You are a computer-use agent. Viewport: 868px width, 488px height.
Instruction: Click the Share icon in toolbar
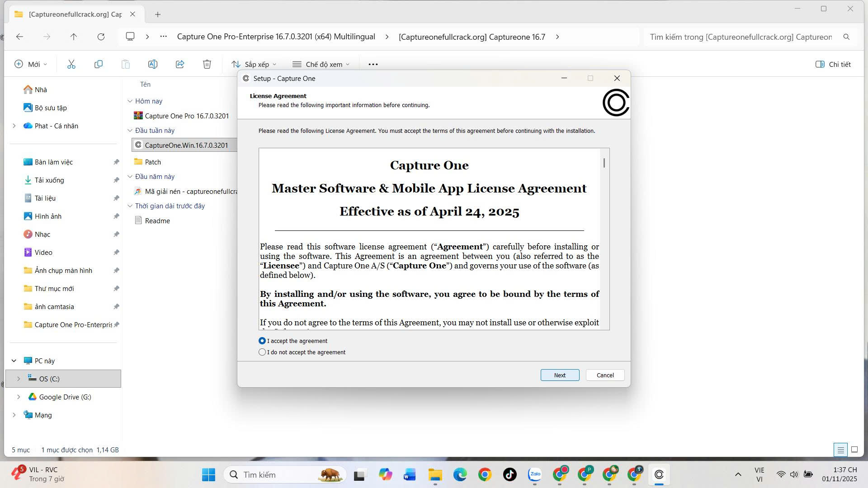pyautogui.click(x=180, y=64)
